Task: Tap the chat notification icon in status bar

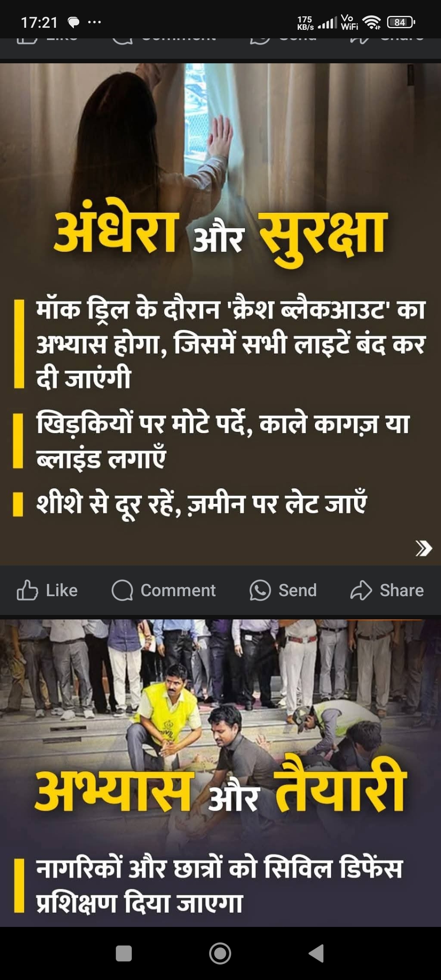Action: point(73,22)
